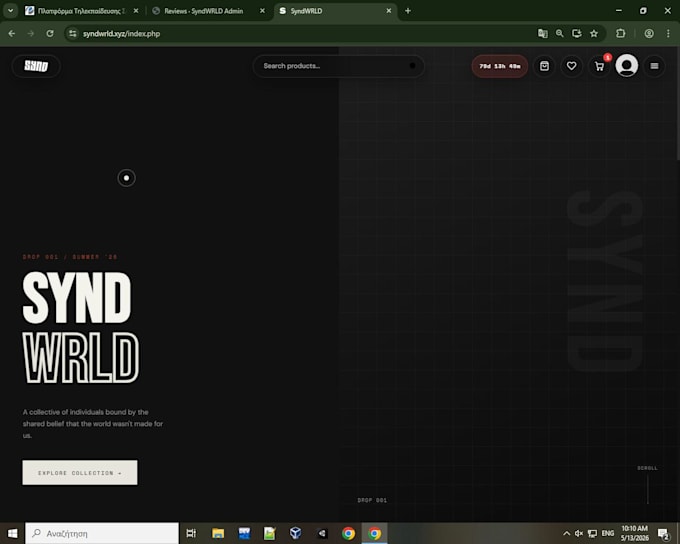Close the Reviews - SyndWRLD Admin tab
The height and width of the screenshot is (544, 680).
262,11
